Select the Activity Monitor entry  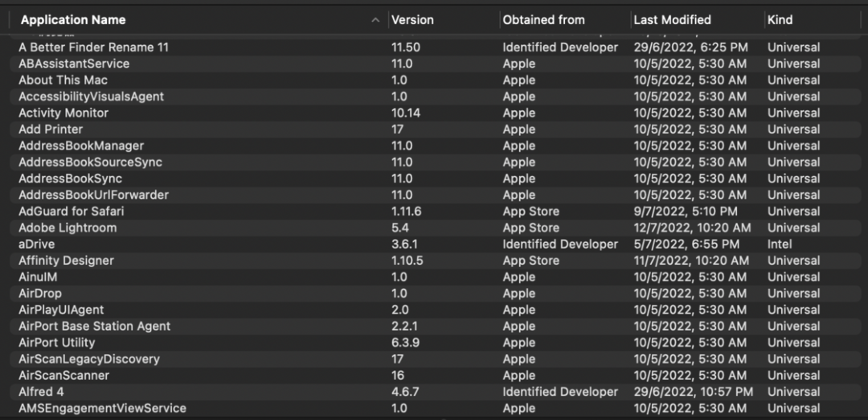click(x=63, y=113)
